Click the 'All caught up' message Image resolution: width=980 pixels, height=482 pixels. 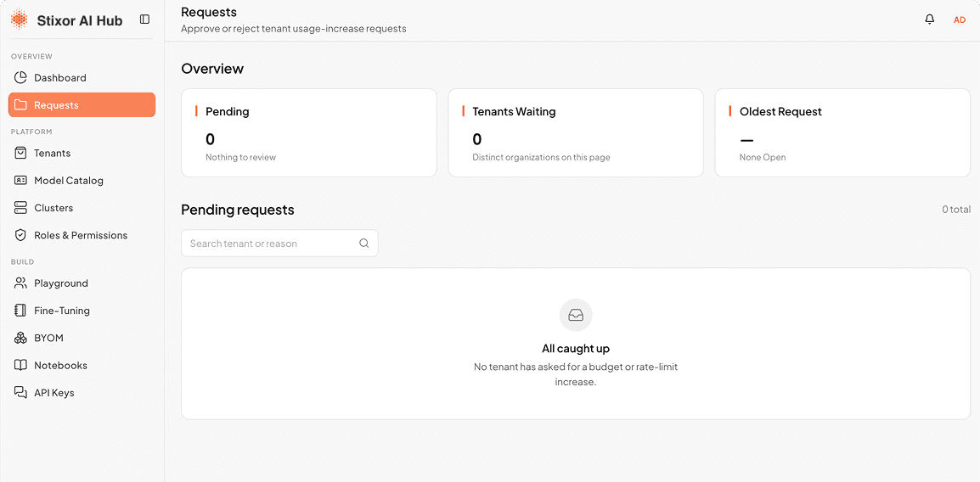(576, 349)
